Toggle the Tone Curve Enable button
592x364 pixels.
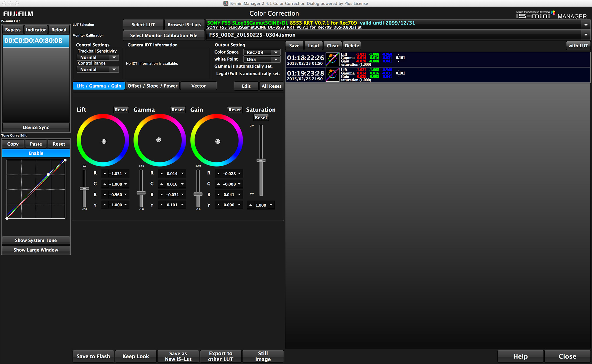pyautogui.click(x=36, y=153)
